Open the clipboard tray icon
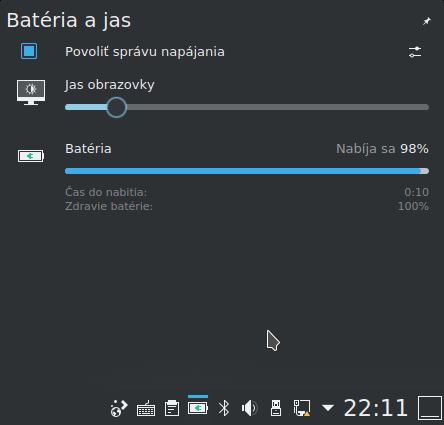Image resolution: width=444 pixels, height=425 pixels. click(x=172, y=408)
